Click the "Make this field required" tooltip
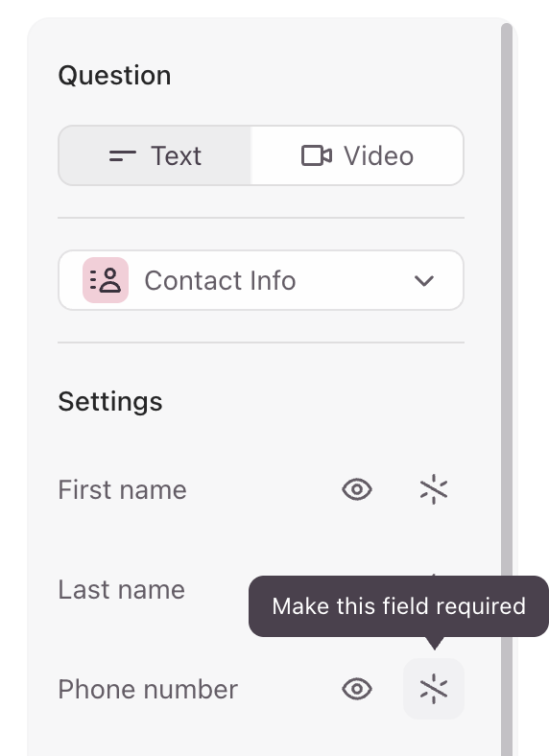Screen dimensions: 549x756 [398, 606]
